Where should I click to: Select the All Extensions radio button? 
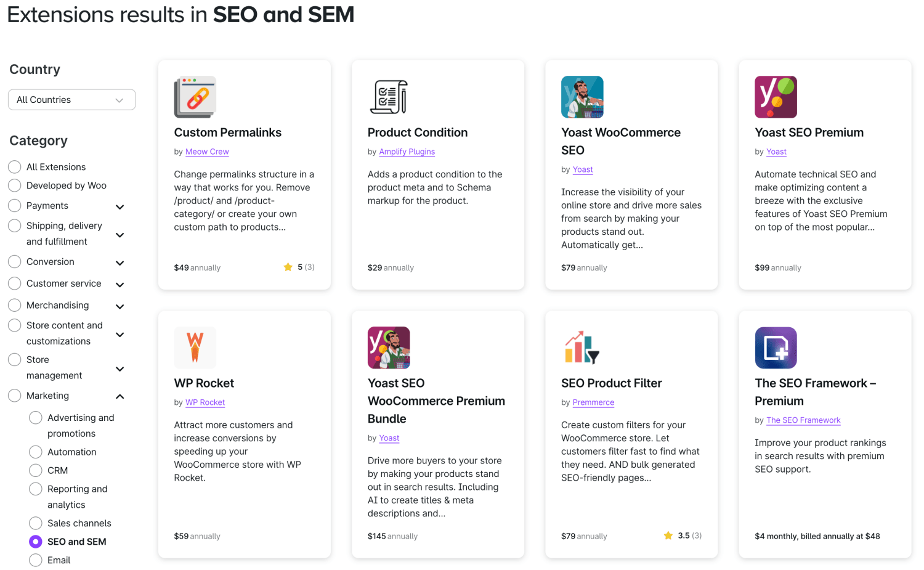tap(14, 166)
